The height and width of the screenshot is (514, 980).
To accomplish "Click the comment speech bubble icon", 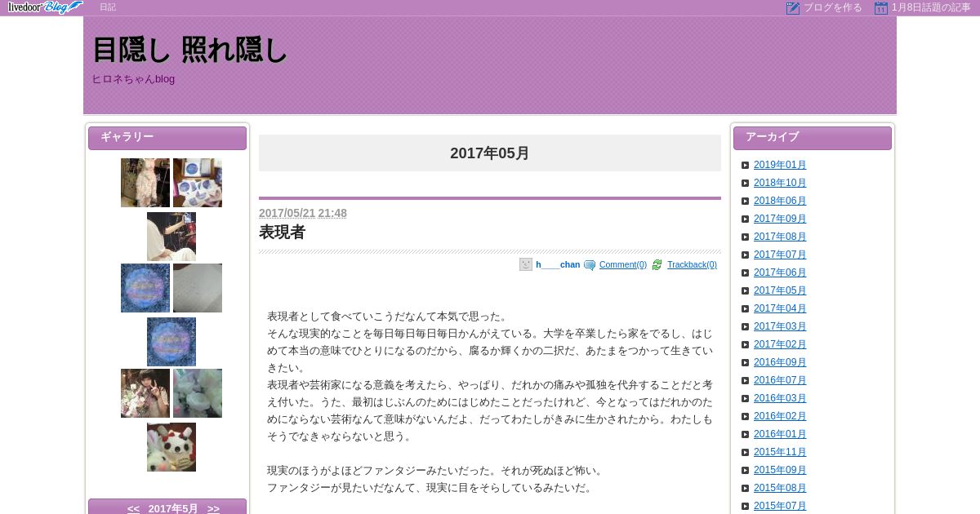I will (x=590, y=265).
